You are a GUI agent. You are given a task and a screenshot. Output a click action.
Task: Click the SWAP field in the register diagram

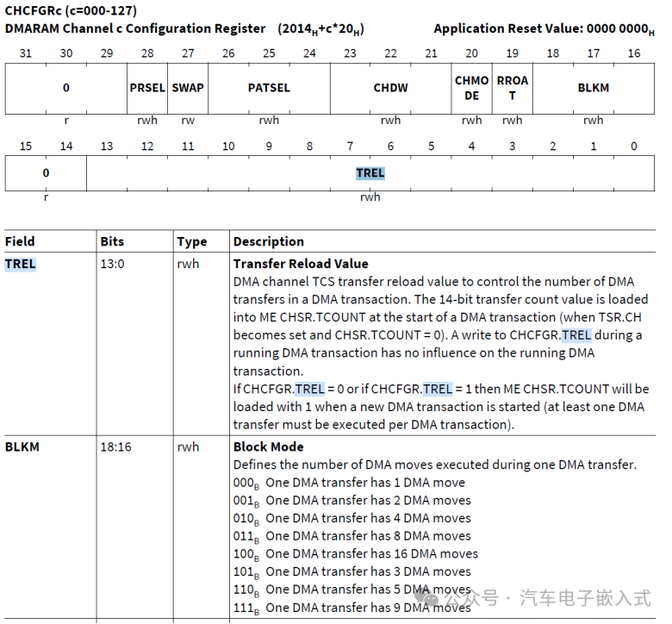tap(188, 88)
